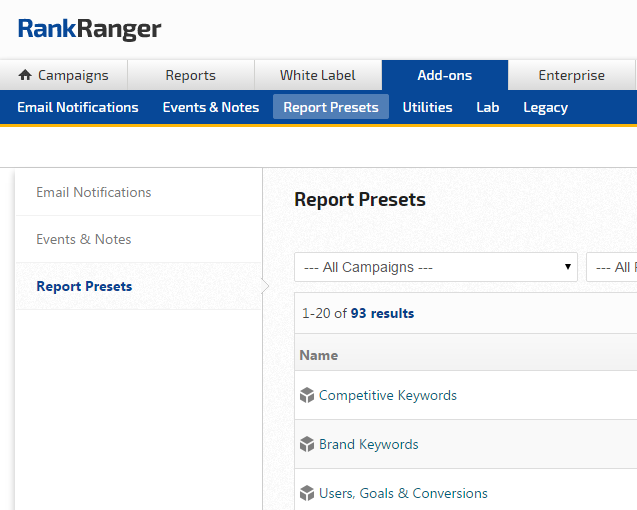Select the Enterprise tab
Screen dimensions: 637x510
tap(571, 75)
